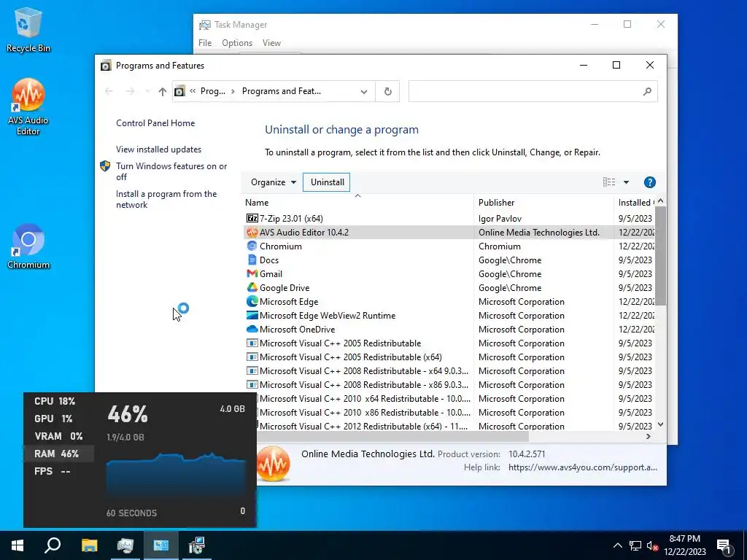This screenshot has height=560, width=747.
Task: Click the Gmail icon in the program list
Action: [252, 274]
